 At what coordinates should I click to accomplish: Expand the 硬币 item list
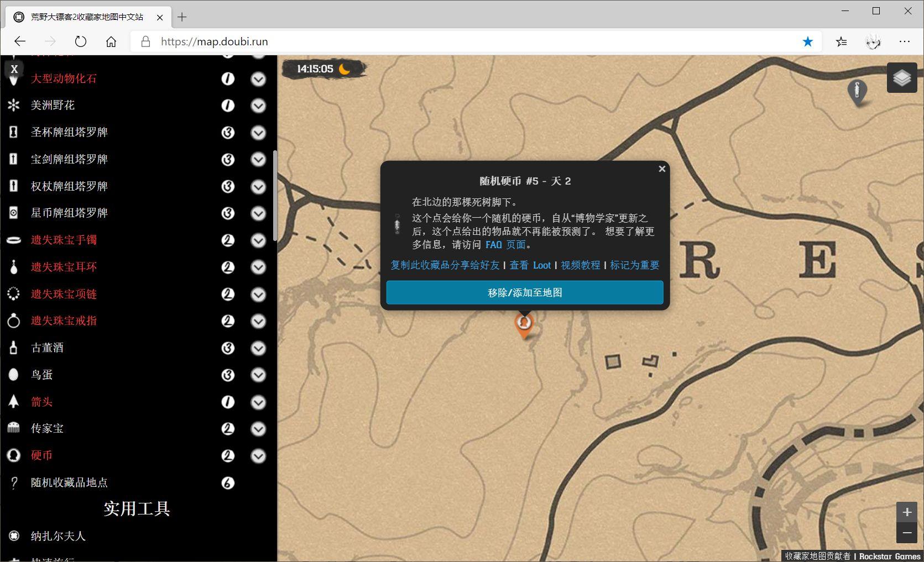(x=258, y=456)
